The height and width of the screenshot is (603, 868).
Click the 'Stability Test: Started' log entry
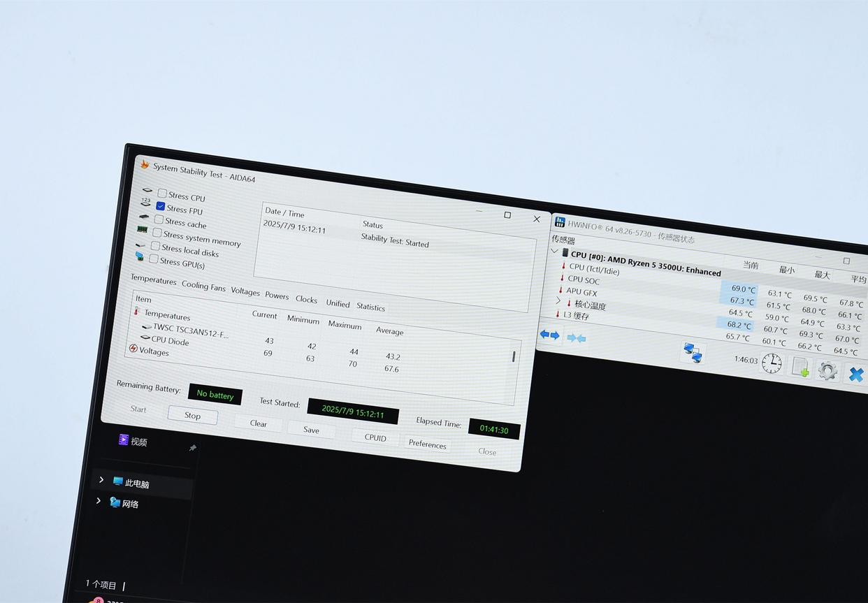point(395,240)
